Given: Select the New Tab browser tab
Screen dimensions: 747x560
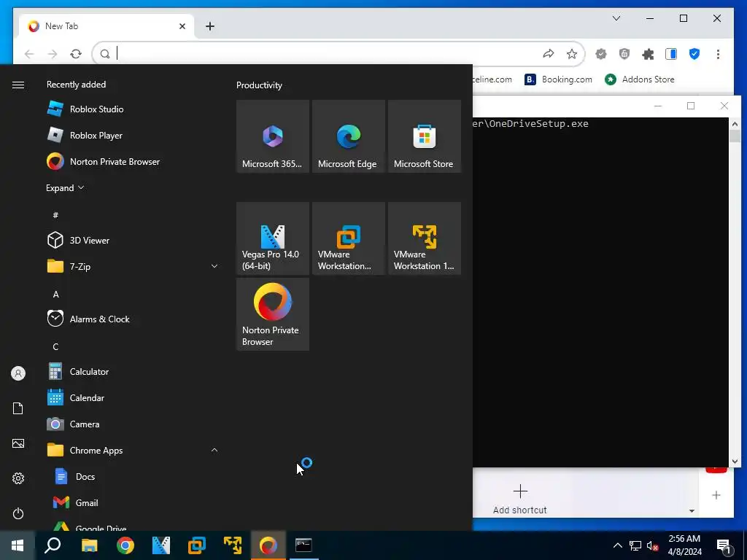Looking at the screenshot, I should click(107, 26).
